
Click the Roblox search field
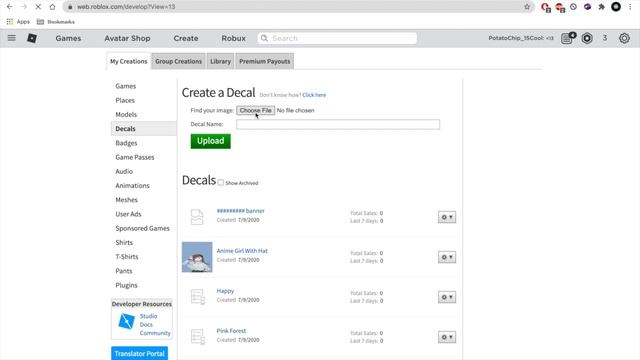tap(337, 38)
